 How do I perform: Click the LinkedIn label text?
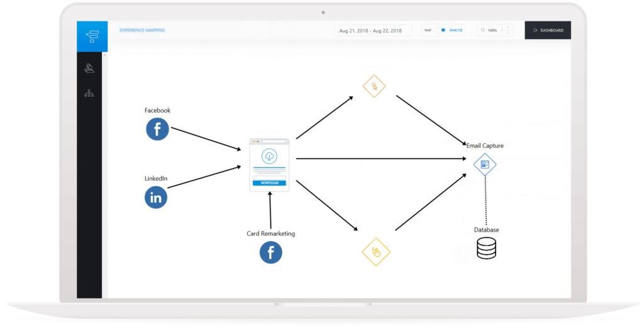click(x=156, y=179)
